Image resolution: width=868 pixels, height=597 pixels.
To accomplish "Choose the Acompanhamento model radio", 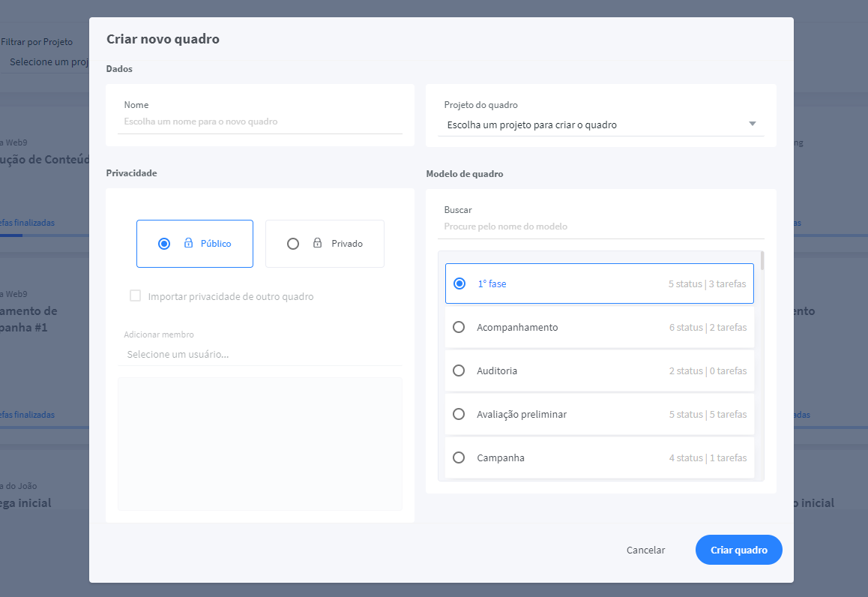I will coord(459,327).
